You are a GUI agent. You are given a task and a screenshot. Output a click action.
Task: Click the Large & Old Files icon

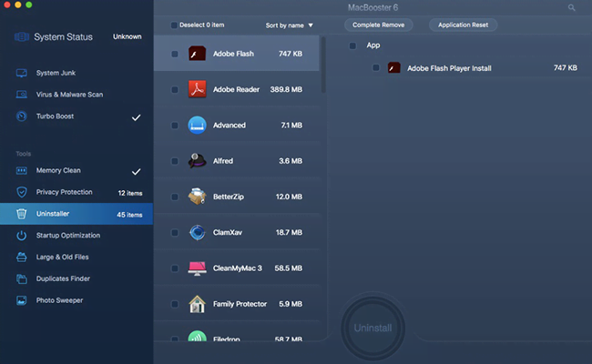[22, 258]
